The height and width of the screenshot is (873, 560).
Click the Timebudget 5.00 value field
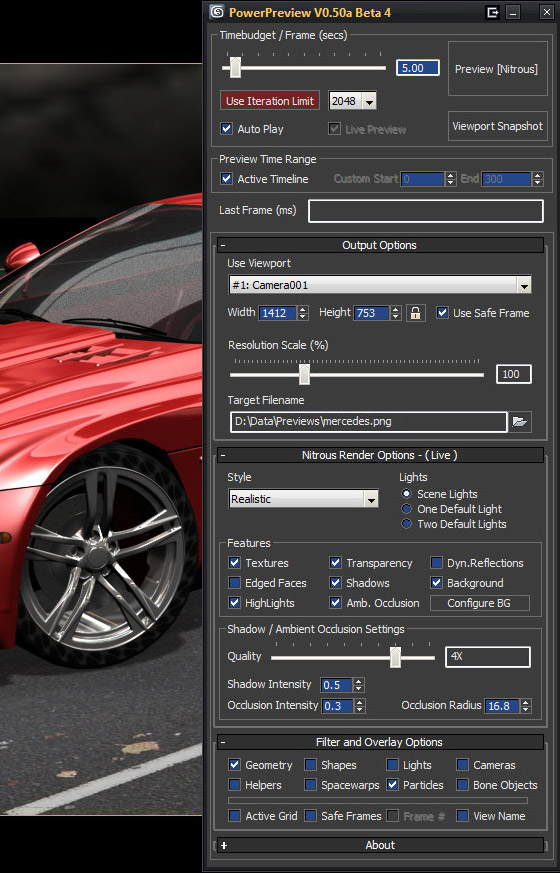pyautogui.click(x=417, y=68)
